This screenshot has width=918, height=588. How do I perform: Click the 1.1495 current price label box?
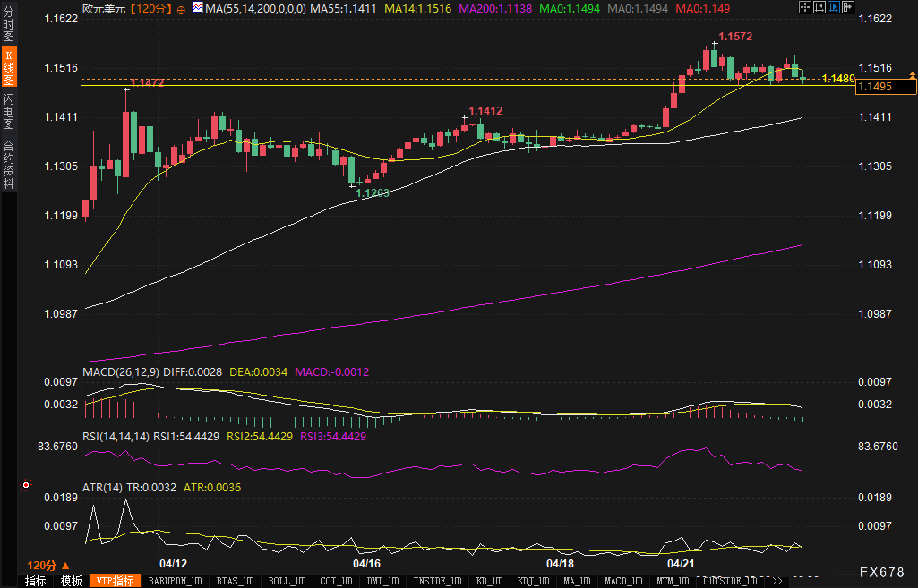point(885,86)
